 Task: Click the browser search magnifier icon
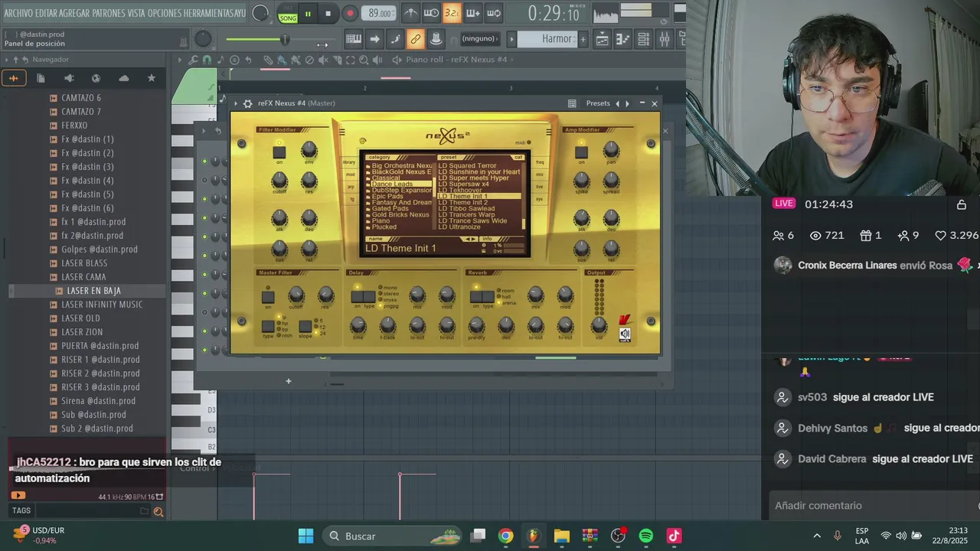[158, 511]
